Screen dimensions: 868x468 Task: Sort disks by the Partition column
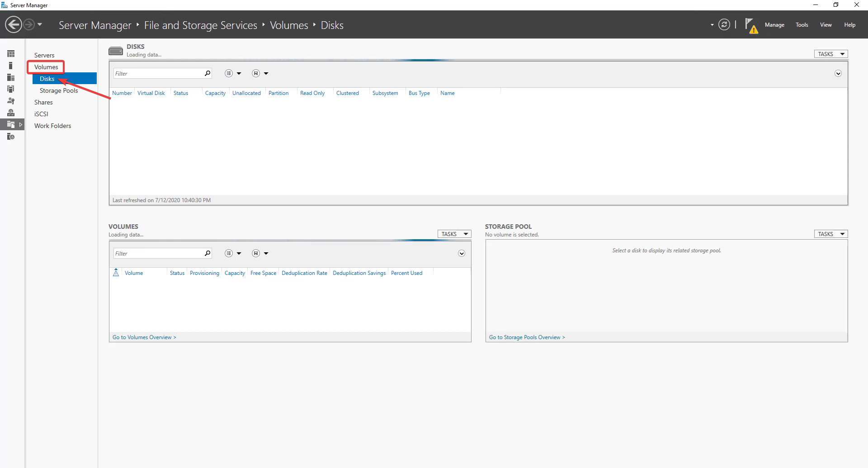coord(278,93)
